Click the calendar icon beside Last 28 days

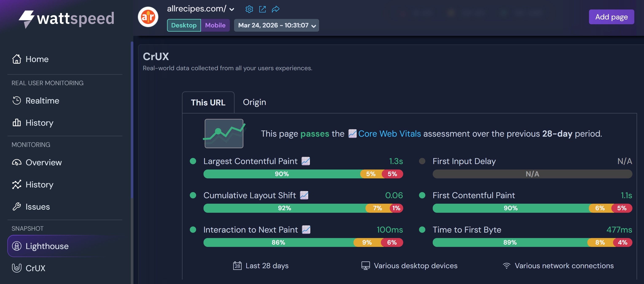point(237,265)
